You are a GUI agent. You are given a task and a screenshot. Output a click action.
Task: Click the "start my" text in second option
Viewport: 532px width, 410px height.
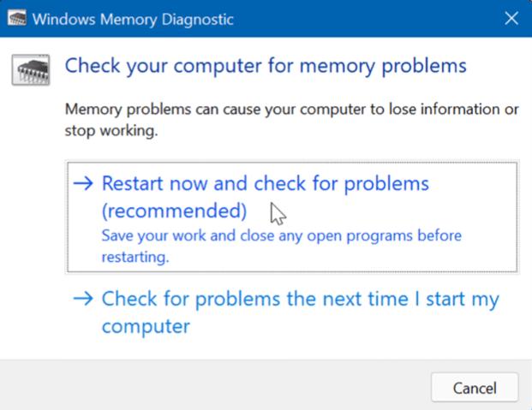tap(463, 300)
